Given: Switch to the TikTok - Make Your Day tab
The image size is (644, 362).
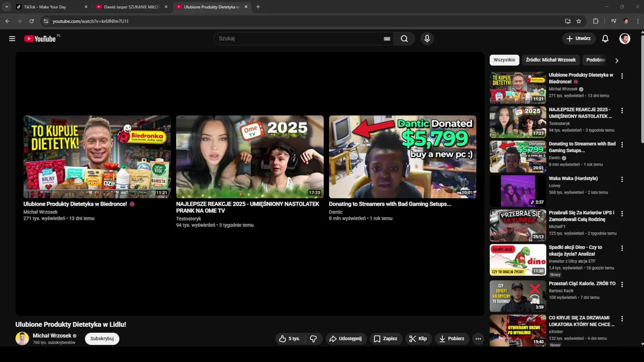Looking at the screenshot, I should coord(45,7).
